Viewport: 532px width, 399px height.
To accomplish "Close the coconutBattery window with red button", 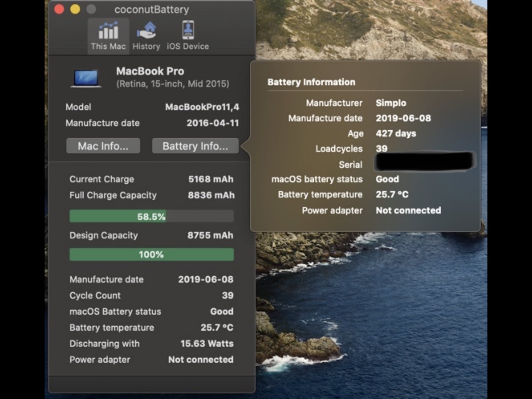I will [x=59, y=9].
